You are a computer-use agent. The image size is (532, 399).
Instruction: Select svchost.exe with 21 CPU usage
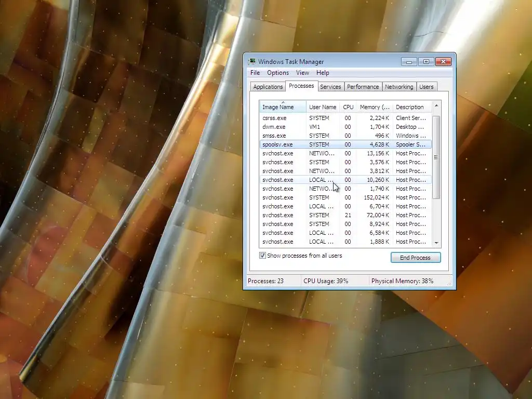[345, 215]
